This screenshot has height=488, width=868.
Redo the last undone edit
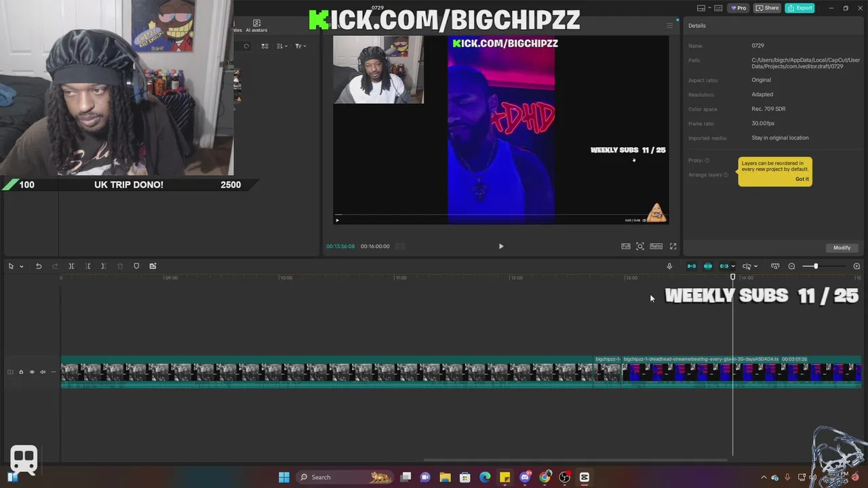click(x=55, y=266)
